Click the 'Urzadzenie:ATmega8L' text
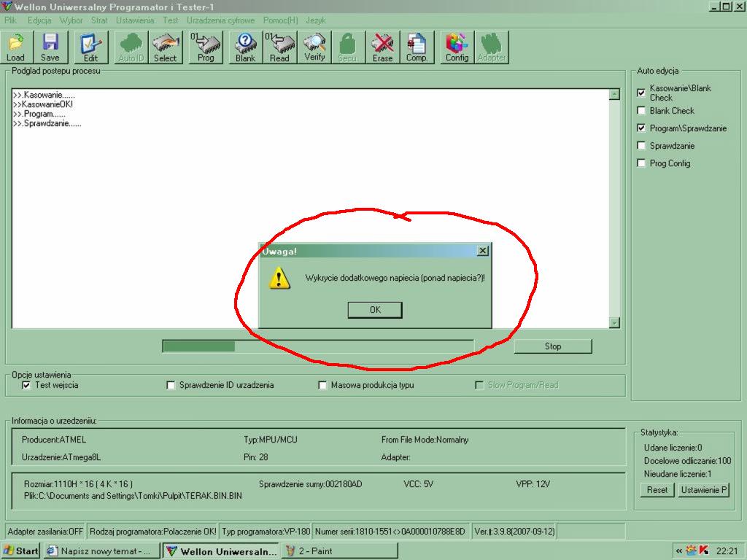Viewport: 747px width, 560px height. (x=61, y=457)
